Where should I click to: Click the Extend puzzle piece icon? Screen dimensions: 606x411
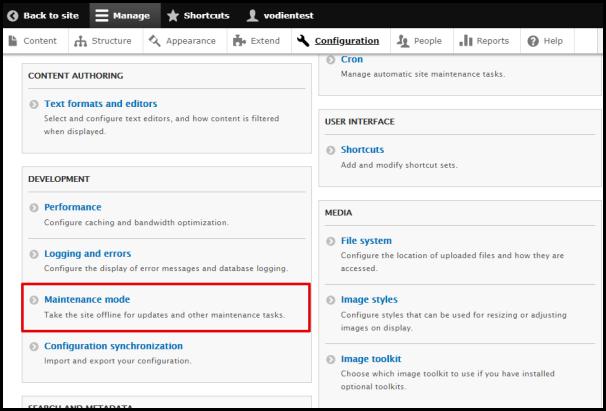click(x=239, y=41)
